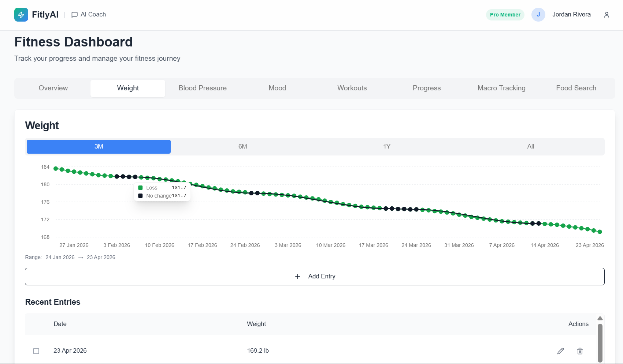Click the plus icon on Add Entry
The height and width of the screenshot is (364, 623).
(x=297, y=277)
